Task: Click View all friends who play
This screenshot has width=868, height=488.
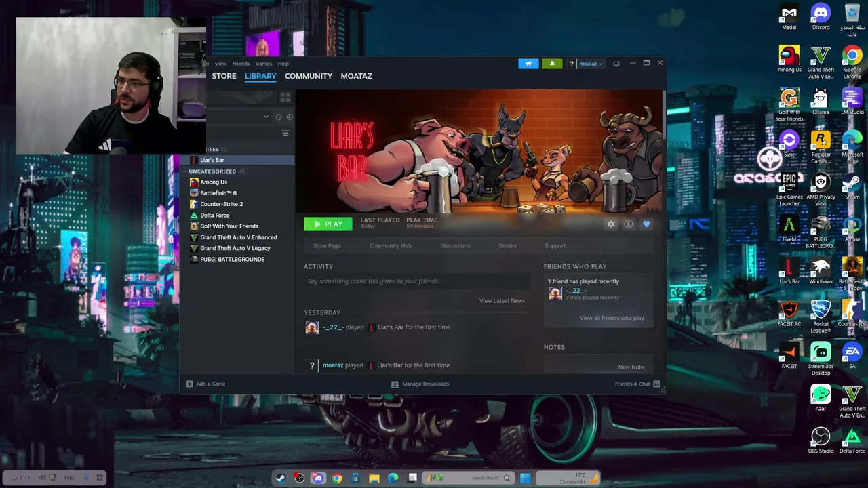Action: point(612,318)
